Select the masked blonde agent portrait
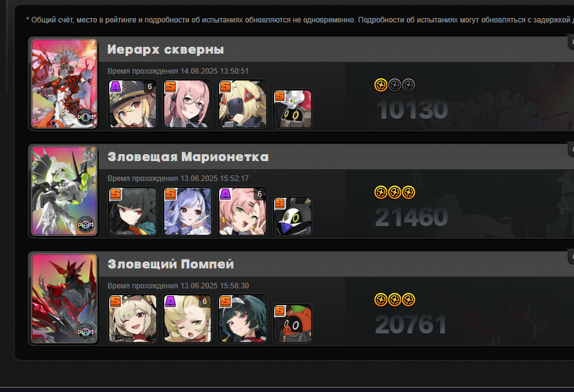Screen dimensions: 574x392 click(x=242, y=104)
